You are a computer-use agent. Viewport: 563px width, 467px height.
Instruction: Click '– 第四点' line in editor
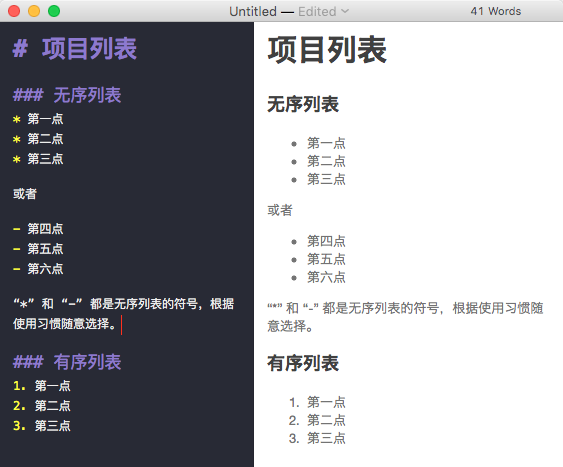tap(38, 229)
